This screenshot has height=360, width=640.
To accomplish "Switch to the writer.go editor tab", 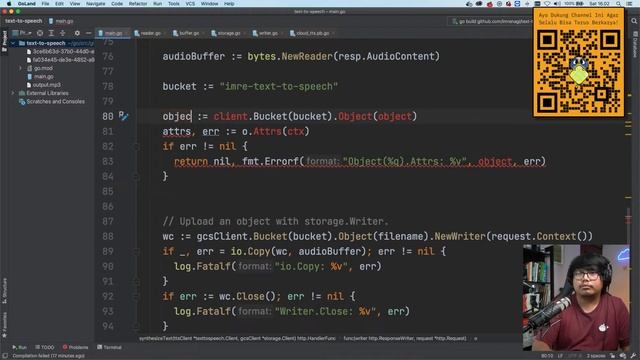I will coord(267,33).
